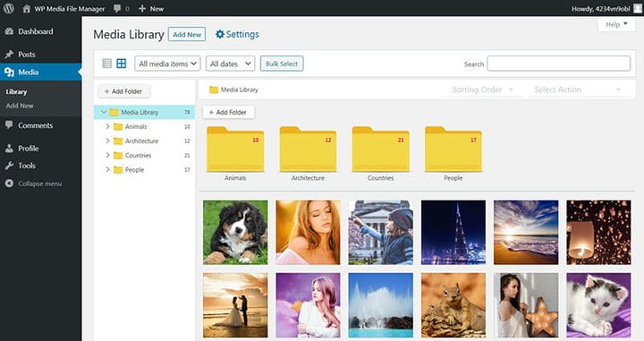Switch to list view icon
Image resolution: width=644 pixels, height=341 pixels.
tap(106, 64)
